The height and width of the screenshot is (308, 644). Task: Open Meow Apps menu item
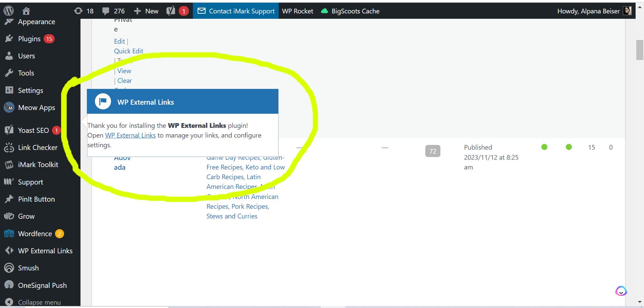click(37, 108)
